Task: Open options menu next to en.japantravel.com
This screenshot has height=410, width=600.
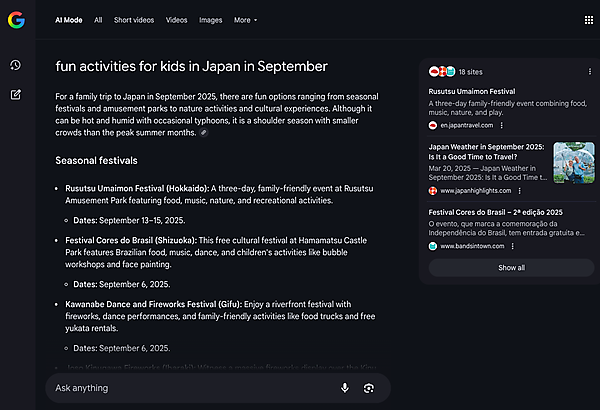Action: (501, 125)
